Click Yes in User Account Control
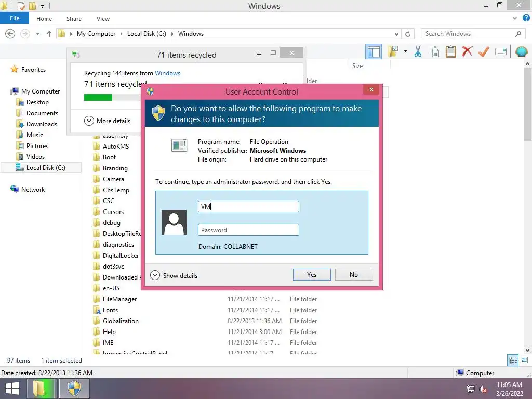The width and height of the screenshot is (532, 399). pyautogui.click(x=312, y=274)
